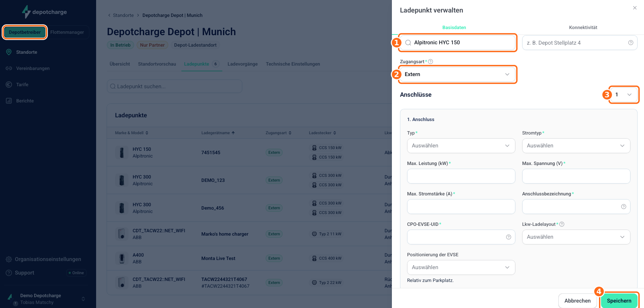Click help icon next to Zugangsart
This screenshot has height=308, width=644.
coord(430,62)
